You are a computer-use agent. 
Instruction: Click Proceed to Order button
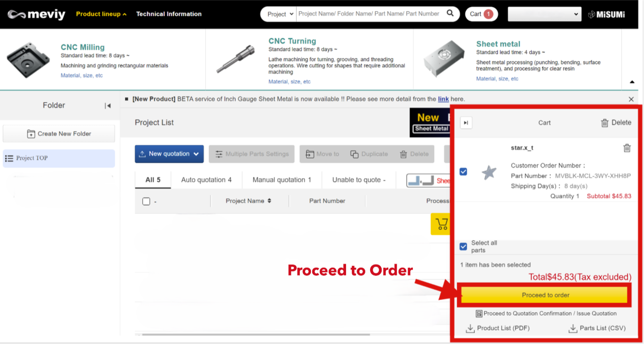[x=546, y=295]
